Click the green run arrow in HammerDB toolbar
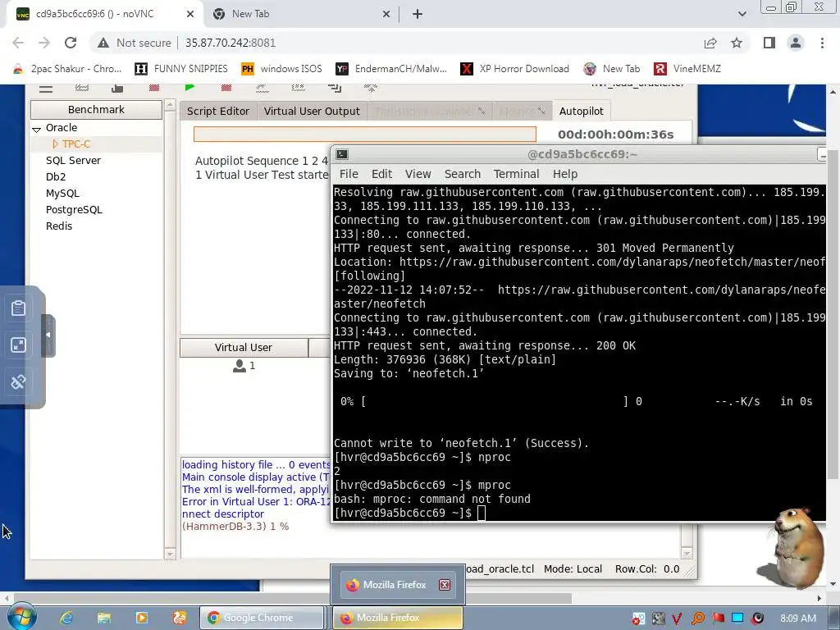This screenshot has height=630, width=840. pos(189,87)
